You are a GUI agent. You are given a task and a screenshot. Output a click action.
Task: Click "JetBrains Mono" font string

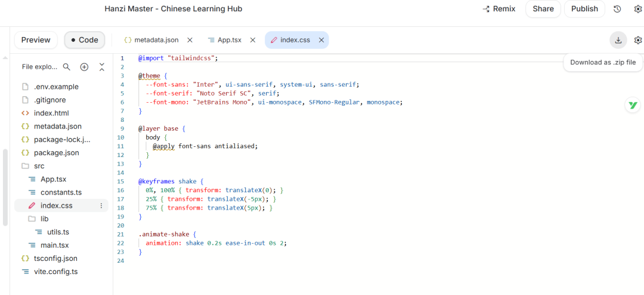pyautogui.click(x=221, y=102)
